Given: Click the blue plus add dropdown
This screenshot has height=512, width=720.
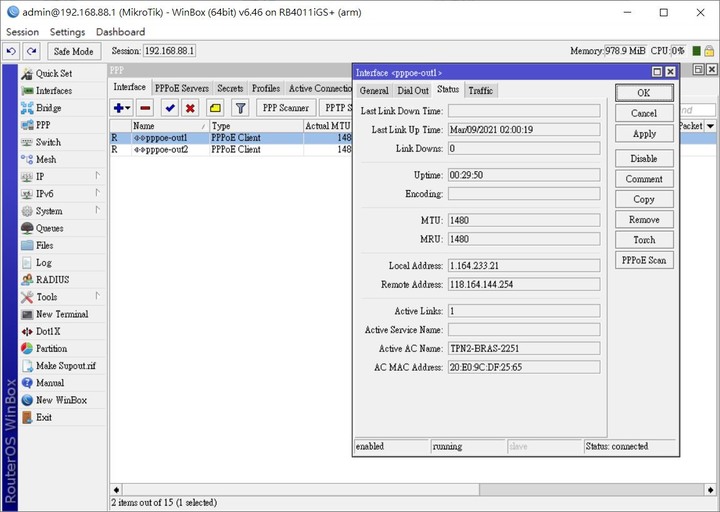Looking at the screenshot, I should [122, 108].
